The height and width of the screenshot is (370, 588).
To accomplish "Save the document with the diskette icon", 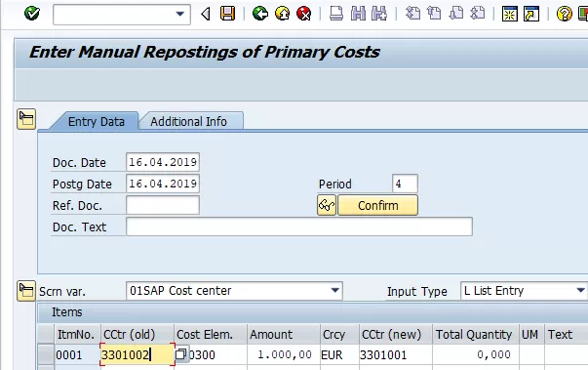I will [227, 14].
